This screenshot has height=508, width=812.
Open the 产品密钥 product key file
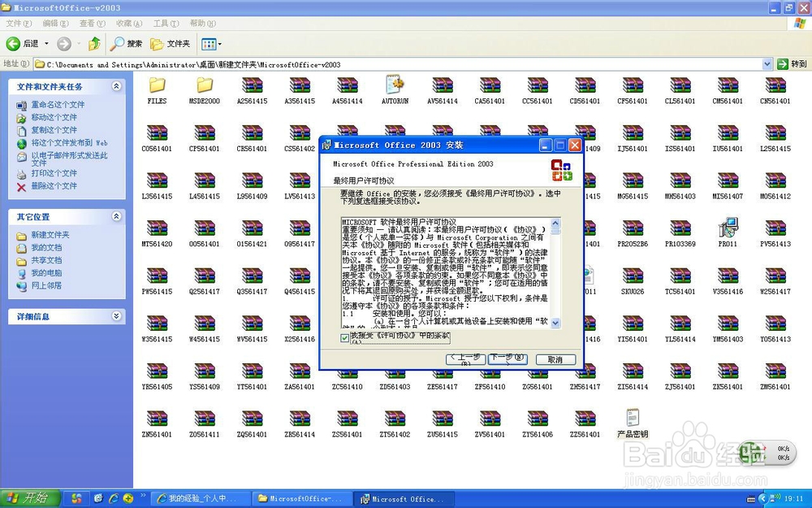(633, 417)
